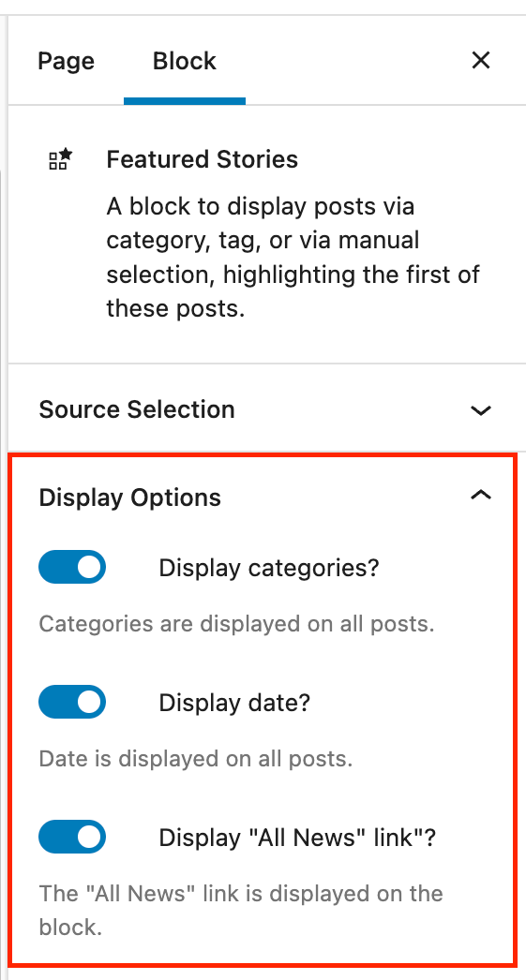This screenshot has height=980, width=526.
Task: Click the "Display categories?" label text
Action: [x=269, y=568]
